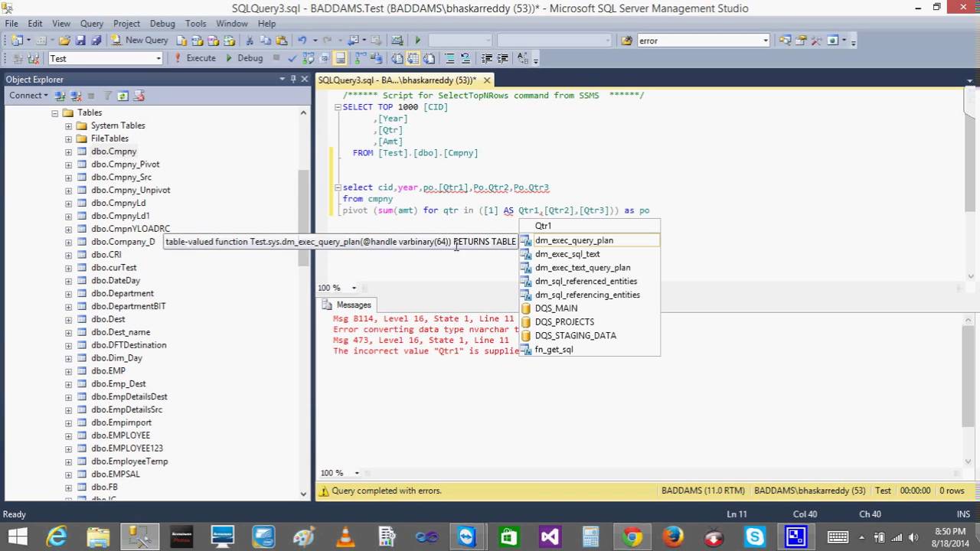Click the Undo arrow icon

(x=302, y=41)
